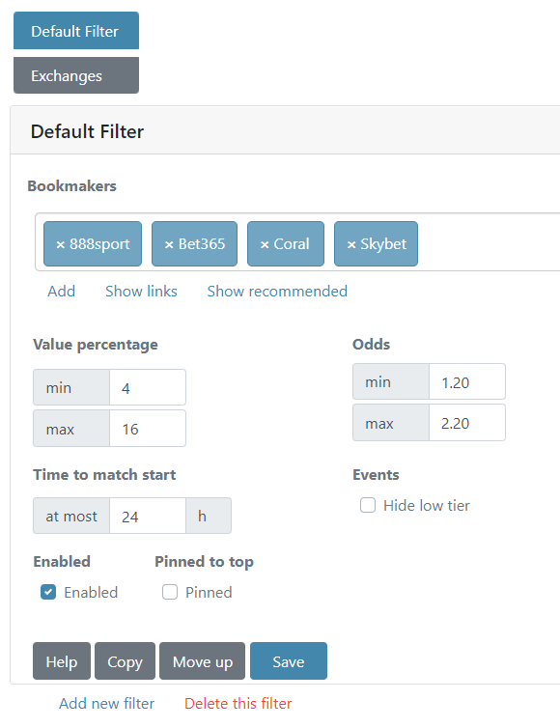Enable Hide low tier events
Image resolution: width=560 pixels, height=728 pixels.
(368, 505)
